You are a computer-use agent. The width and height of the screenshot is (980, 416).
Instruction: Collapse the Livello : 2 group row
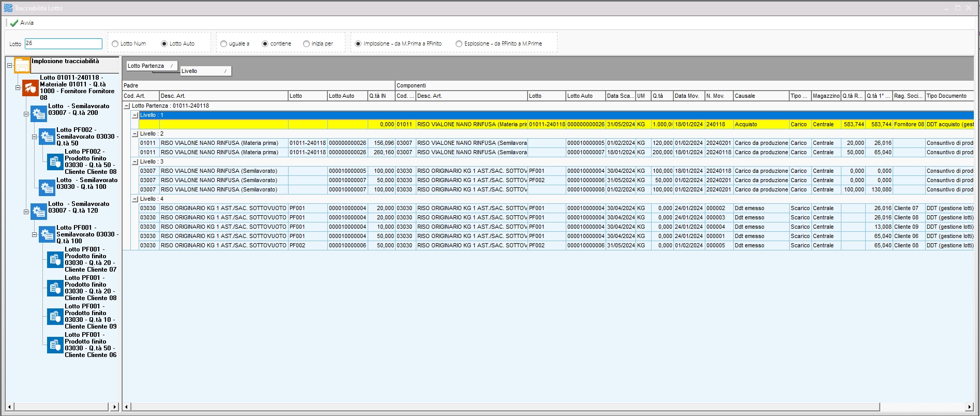point(135,134)
